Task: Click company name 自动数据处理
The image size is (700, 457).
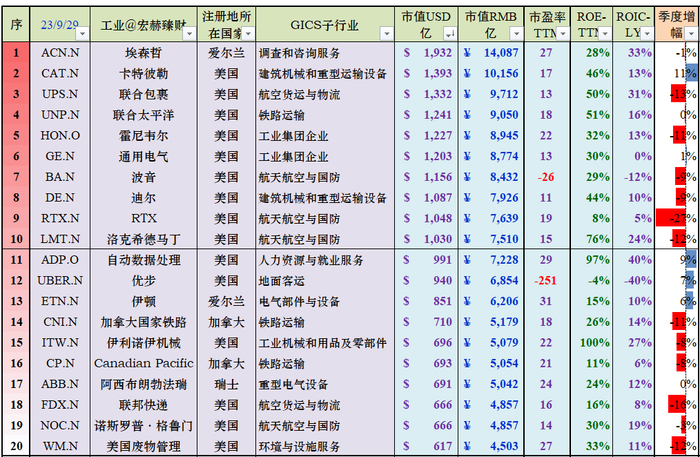Action: click(143, 260)
